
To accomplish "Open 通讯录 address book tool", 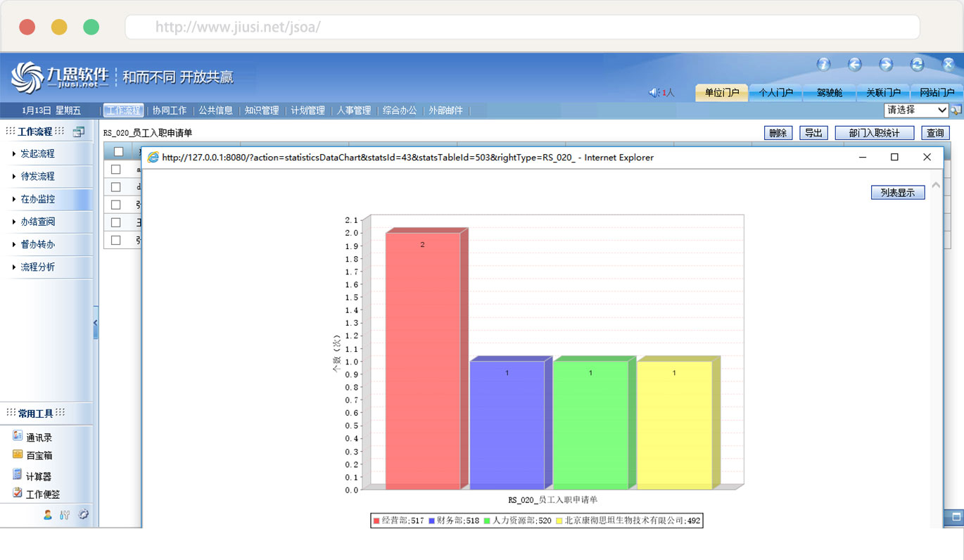I will click(x=39, y=438).
